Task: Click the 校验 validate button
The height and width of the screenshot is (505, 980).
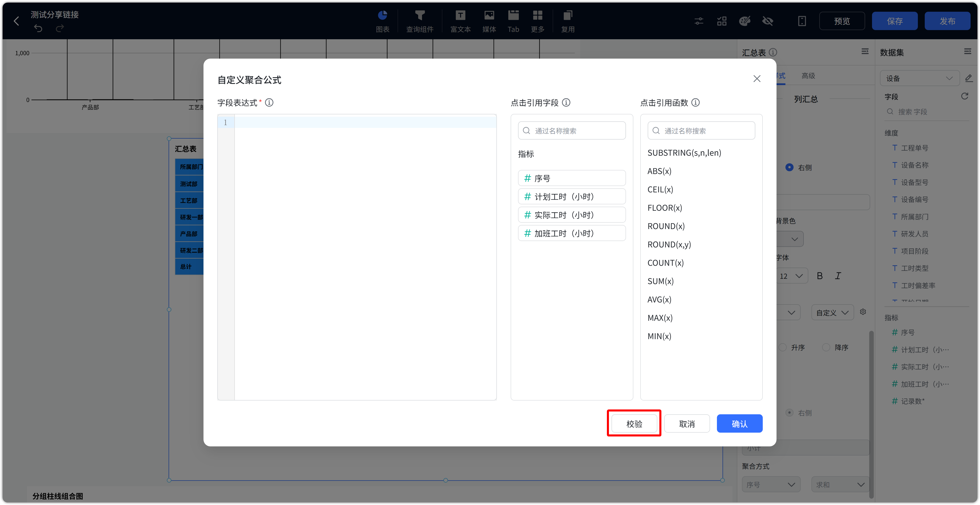Action: pos(634,423)
